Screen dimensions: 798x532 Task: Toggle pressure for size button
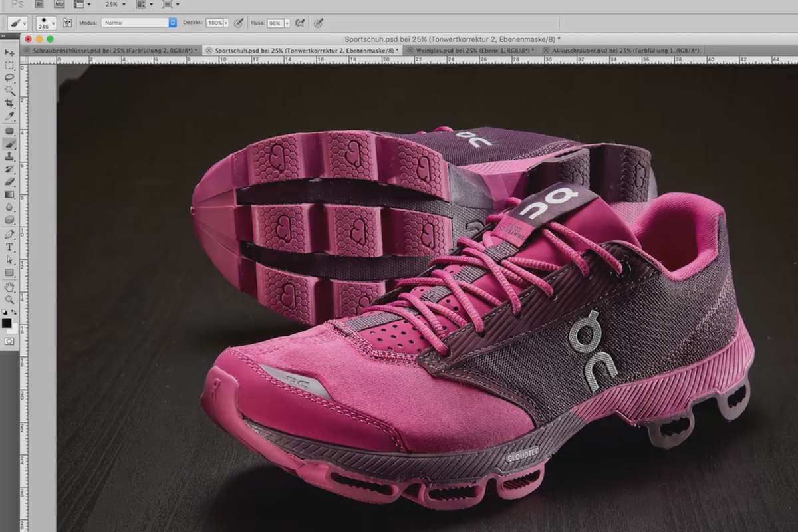pyautogui.click(x=318, y=23)
